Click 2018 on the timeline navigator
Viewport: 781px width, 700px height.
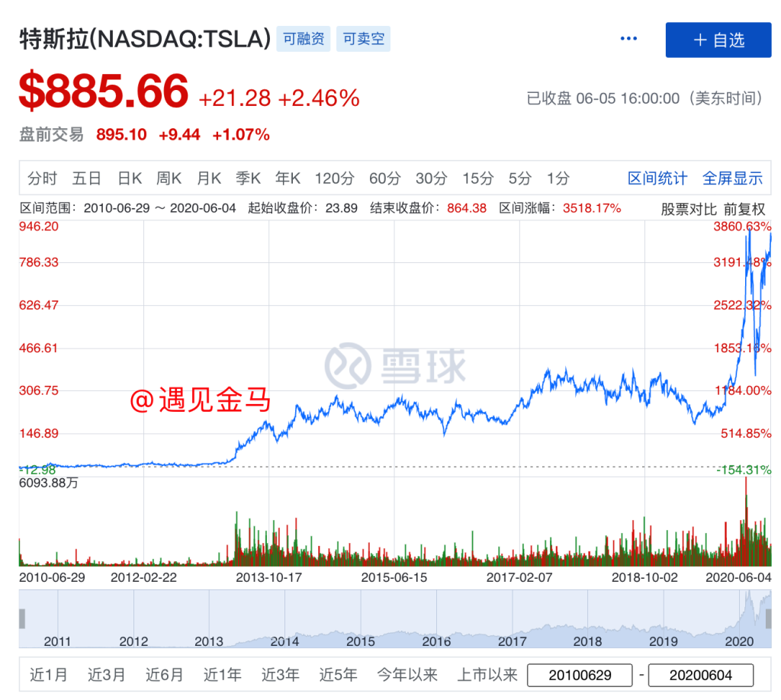(x=587, y=641)
